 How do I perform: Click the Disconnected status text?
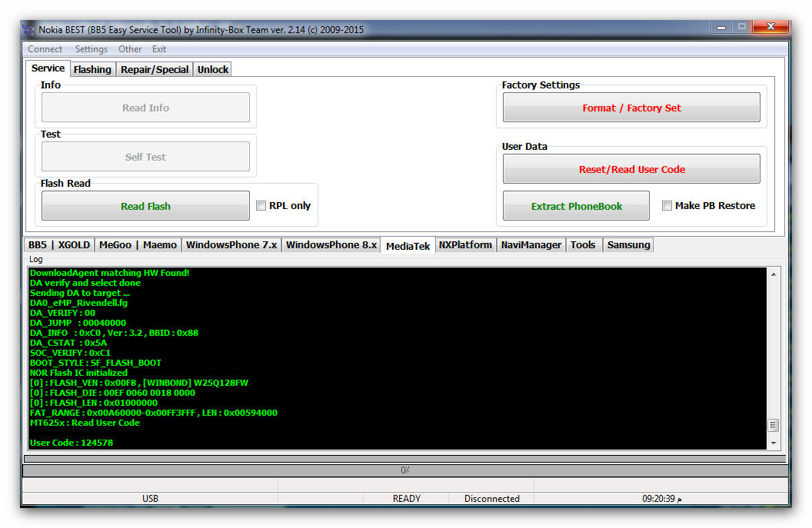[491, 499]
